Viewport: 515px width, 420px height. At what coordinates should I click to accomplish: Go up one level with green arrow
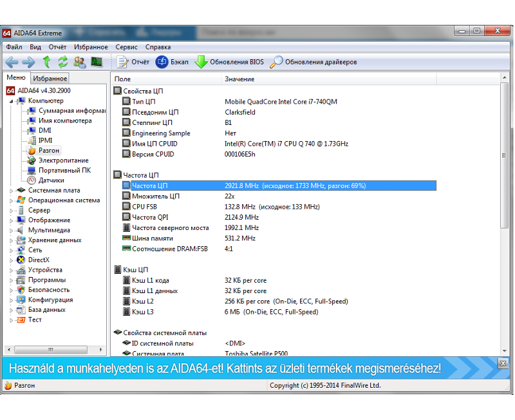point(46,62)
